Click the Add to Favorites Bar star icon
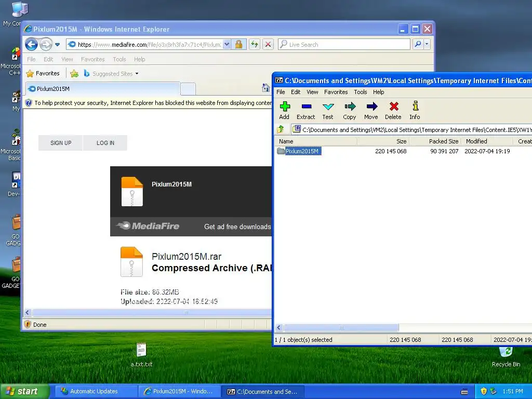This screenshot has width=532, height=399. point(74,73)
